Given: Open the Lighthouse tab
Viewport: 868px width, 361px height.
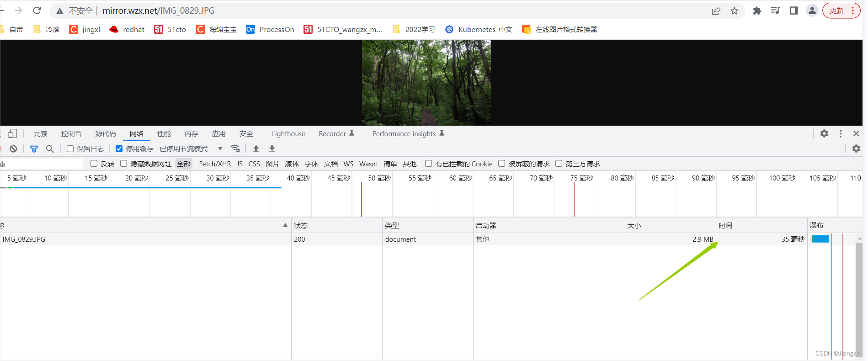Looking at the screenshot, I should click(288, 134).
